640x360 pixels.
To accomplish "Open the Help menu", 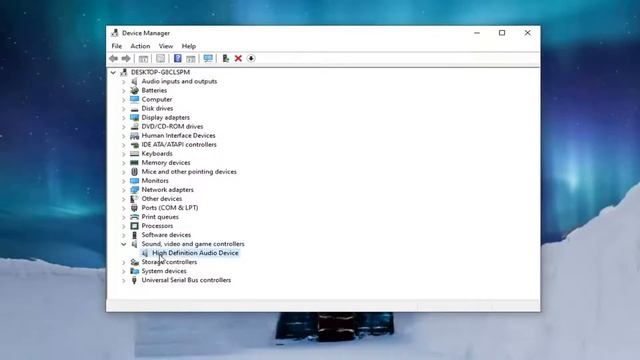I will click(x=189, y=46).
